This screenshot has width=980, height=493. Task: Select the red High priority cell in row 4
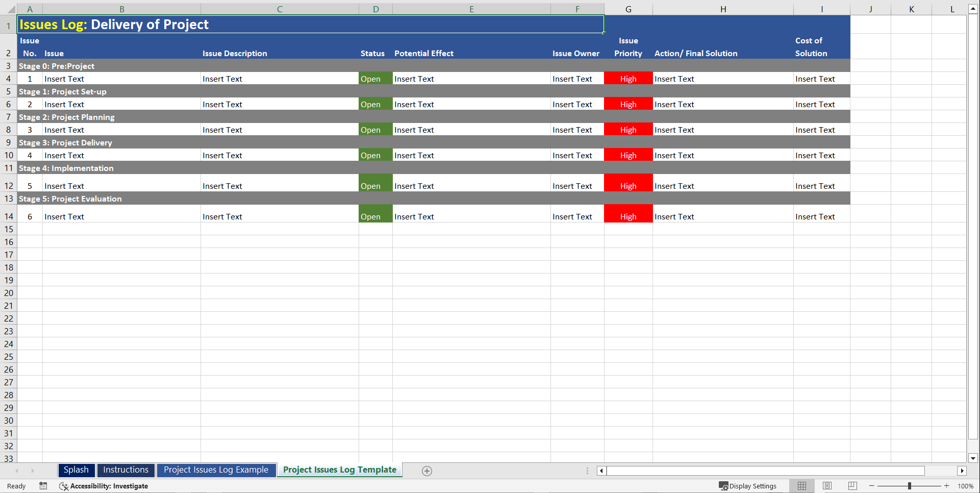pos(628,79)
